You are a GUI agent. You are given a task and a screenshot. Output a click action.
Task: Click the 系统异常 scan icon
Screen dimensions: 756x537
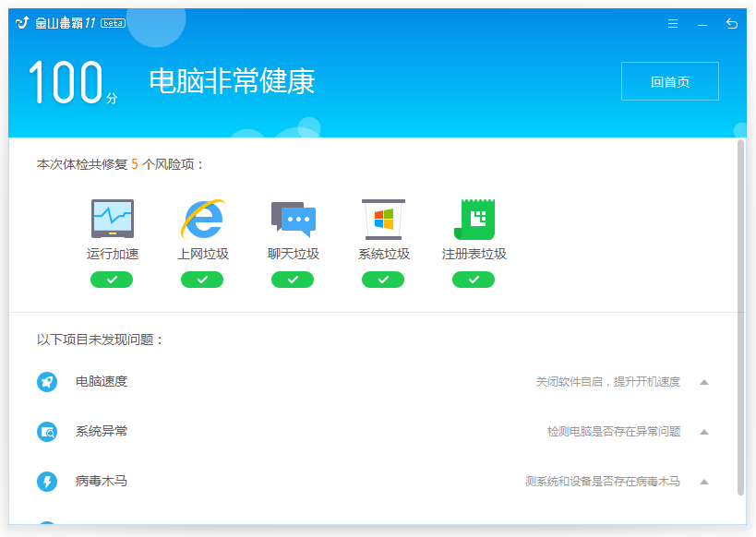(47, 432)
